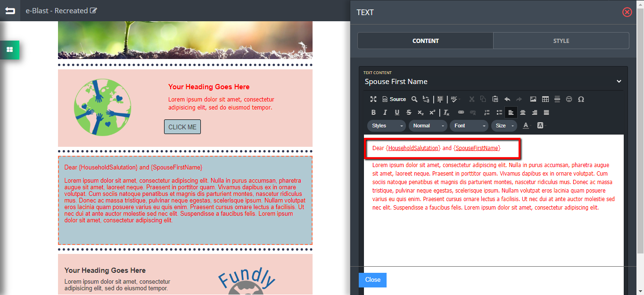
Task: Edit the e-Blast title with pencil icon
Action: (x=94, y=10)
